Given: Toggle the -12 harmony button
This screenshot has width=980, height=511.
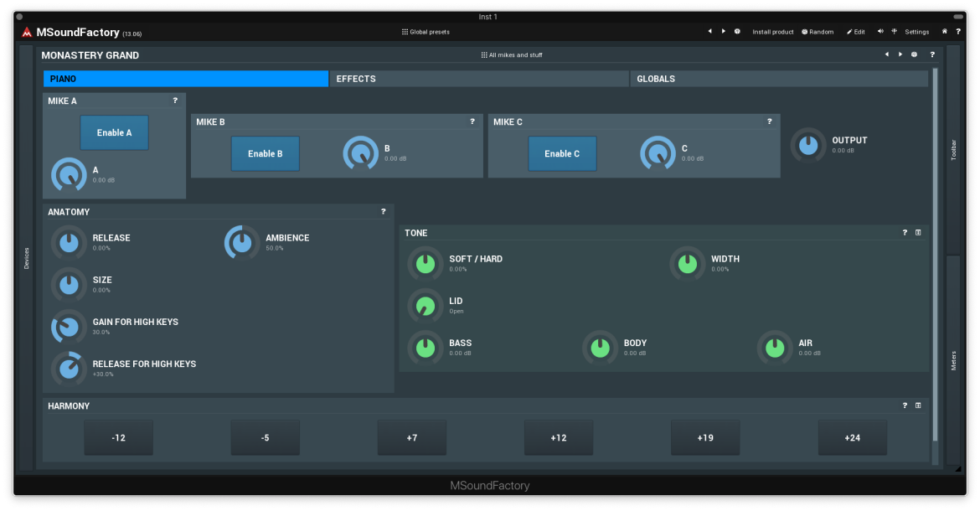Looking at the screenshot, I should pyautogui.click(x=119, y=438).
